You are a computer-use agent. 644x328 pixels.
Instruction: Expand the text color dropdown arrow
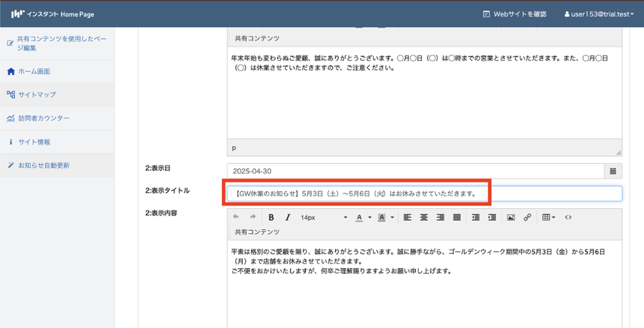pos(370,218)
